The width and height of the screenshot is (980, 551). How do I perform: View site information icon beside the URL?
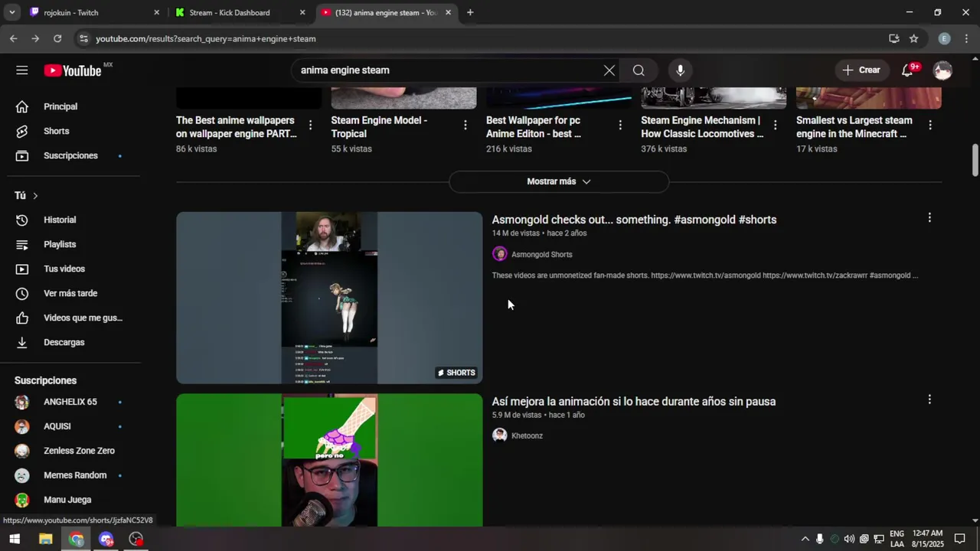83,38
